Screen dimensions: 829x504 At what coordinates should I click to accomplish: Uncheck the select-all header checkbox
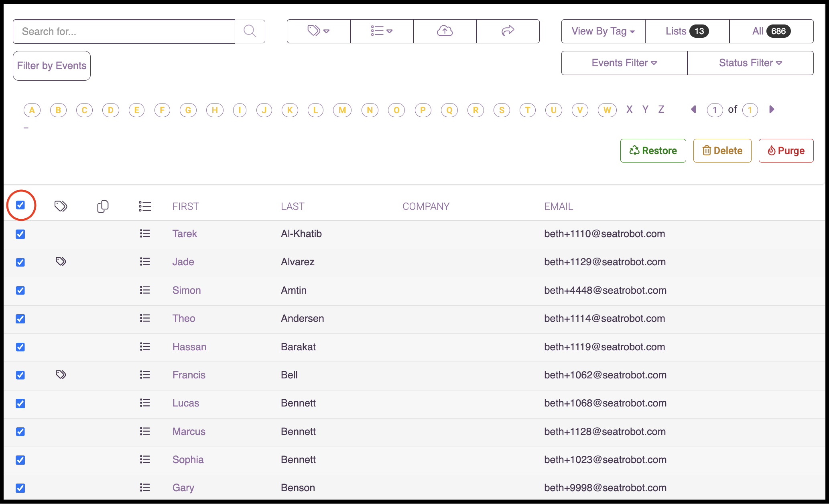click(20, 205)
